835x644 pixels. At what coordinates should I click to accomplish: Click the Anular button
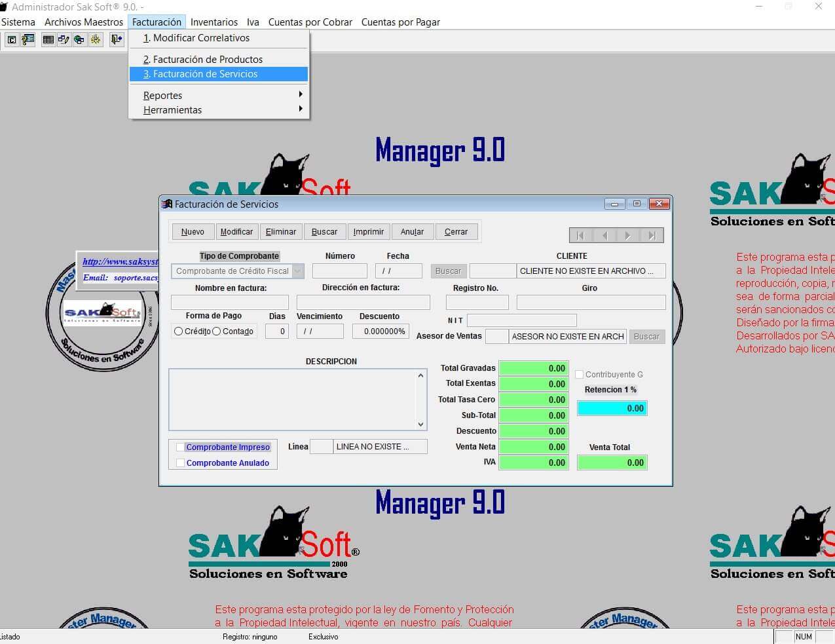[x=413, y=231]
